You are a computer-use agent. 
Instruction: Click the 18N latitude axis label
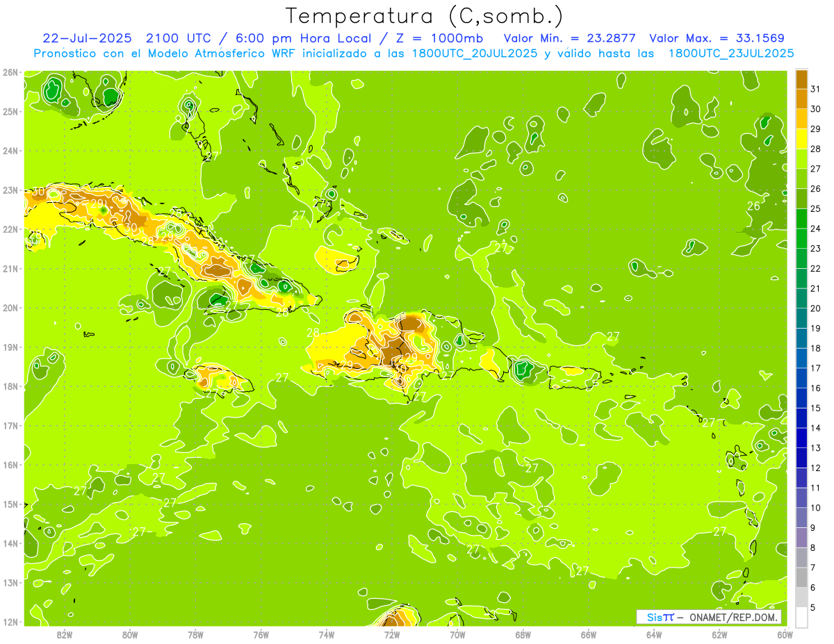pyautogui.click(x=10, y=386)
